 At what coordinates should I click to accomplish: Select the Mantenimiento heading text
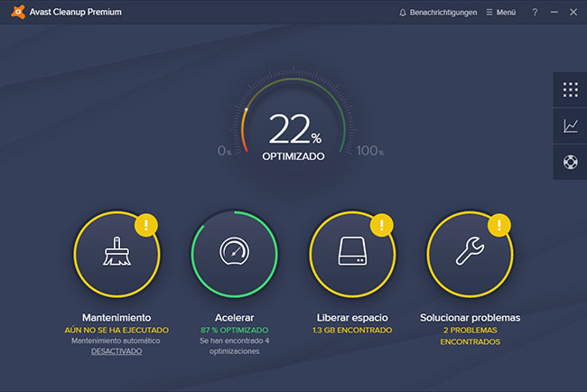[116, 318]
